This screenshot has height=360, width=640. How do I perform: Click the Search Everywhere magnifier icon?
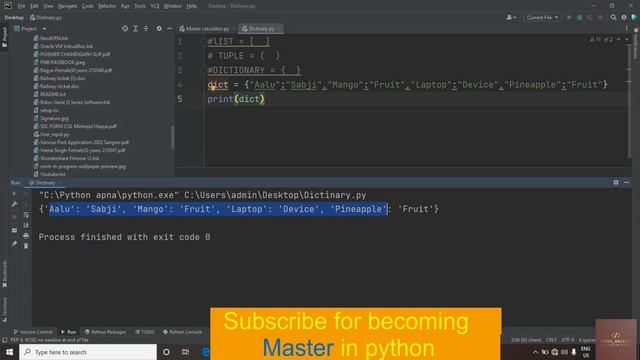pyautogui.click(x=613, y=18)
